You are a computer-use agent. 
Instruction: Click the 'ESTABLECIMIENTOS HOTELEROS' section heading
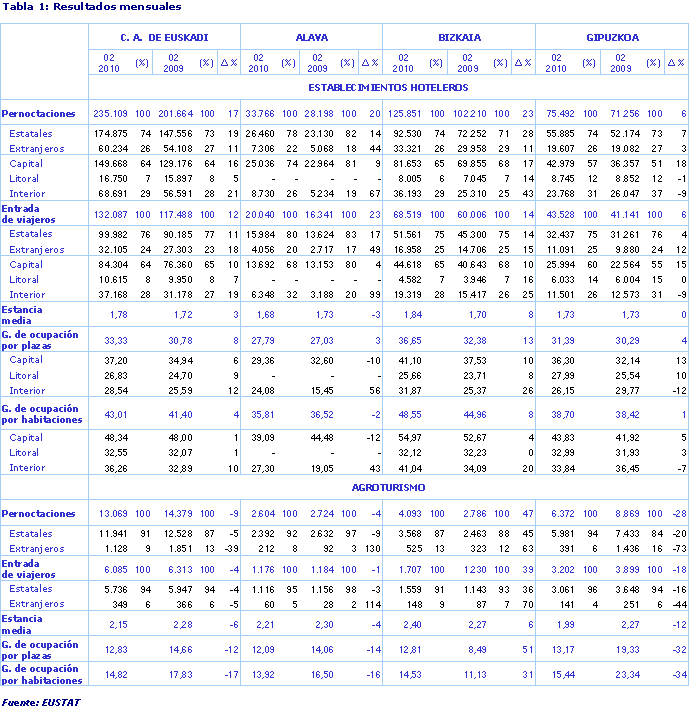pos(388,87)
